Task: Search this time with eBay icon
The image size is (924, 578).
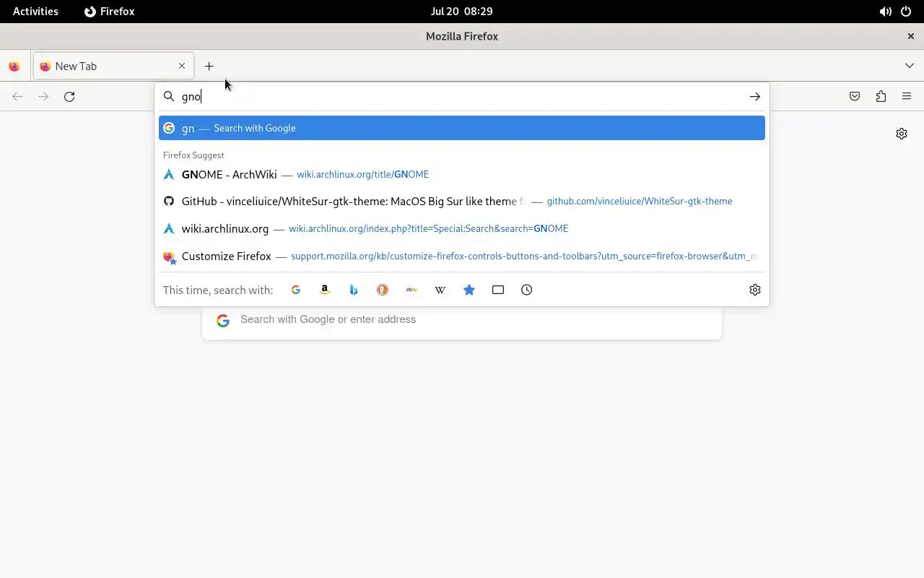Action: point(411,290)
